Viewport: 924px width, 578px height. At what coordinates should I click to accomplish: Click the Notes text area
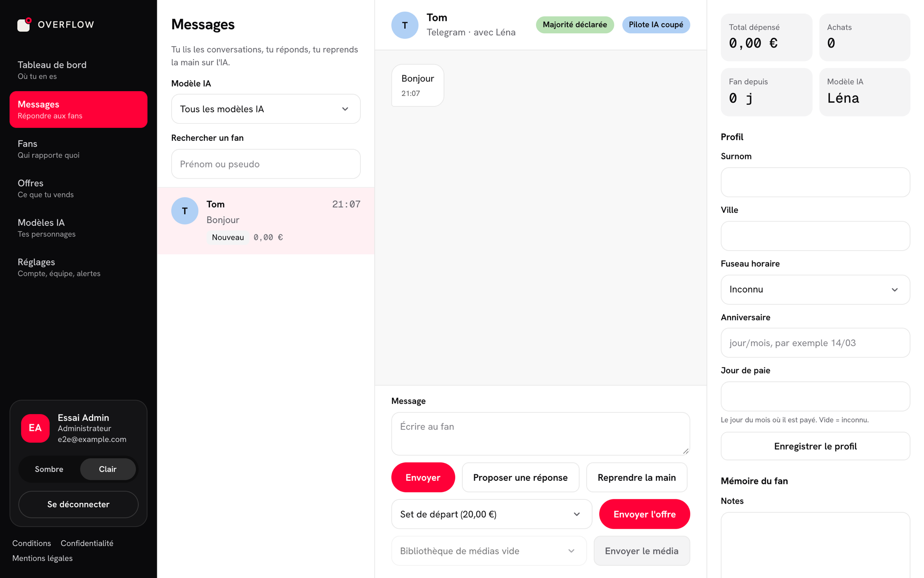pos(815,545)
